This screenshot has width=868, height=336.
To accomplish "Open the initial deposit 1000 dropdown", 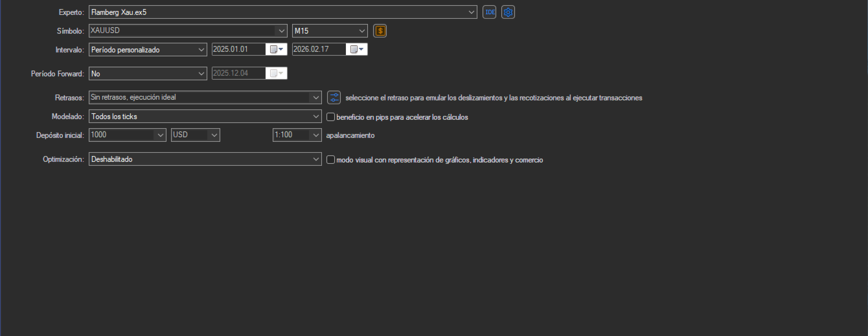I will click(x=161, y=135).
